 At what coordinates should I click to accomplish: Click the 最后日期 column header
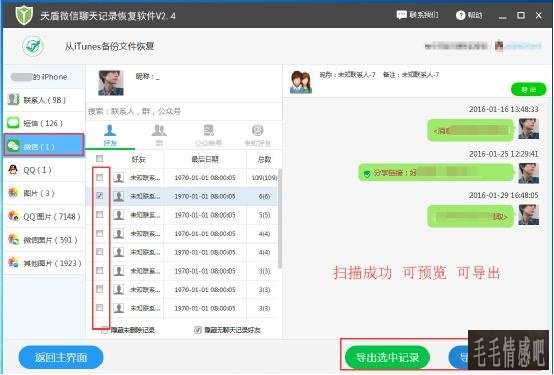[x=205, y=159]
